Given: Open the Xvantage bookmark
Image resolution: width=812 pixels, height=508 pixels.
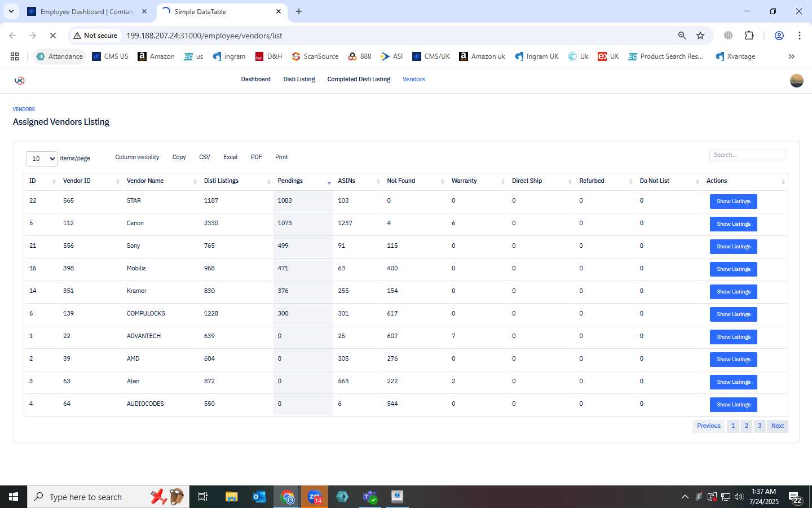Looking at the screenshot, I should [x=735, y=56].
